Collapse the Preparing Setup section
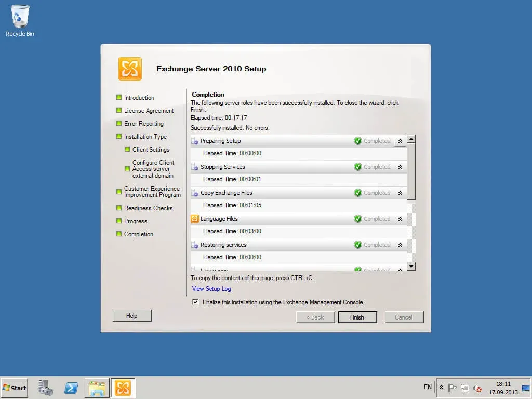Viewport: 532px width, 399px height. click(401, 141)
